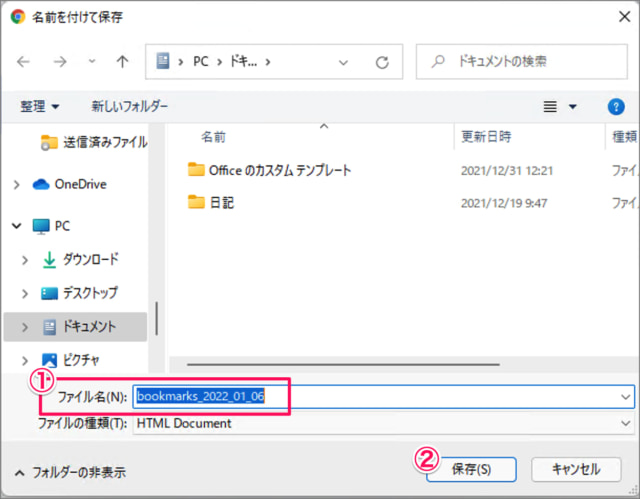Expand the ダウンロード tree node
Viewport: 640px width, 499px height.
26,259
